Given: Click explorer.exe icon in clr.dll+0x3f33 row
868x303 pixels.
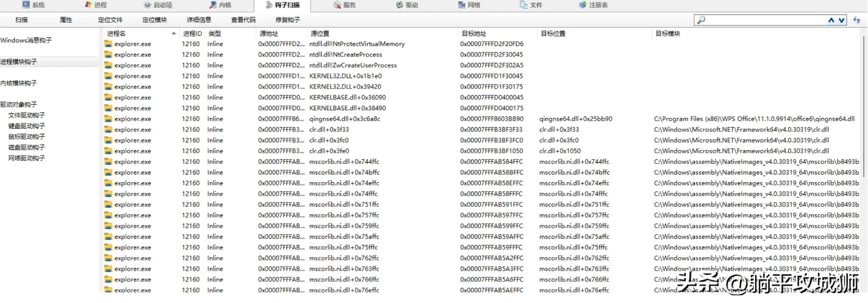Looking at the screenshot, I should pyautogui.click(x=108, y=130).
